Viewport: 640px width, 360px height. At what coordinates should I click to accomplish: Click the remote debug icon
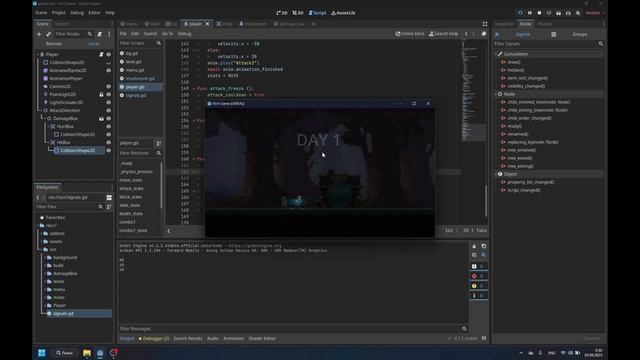(549, 13)
